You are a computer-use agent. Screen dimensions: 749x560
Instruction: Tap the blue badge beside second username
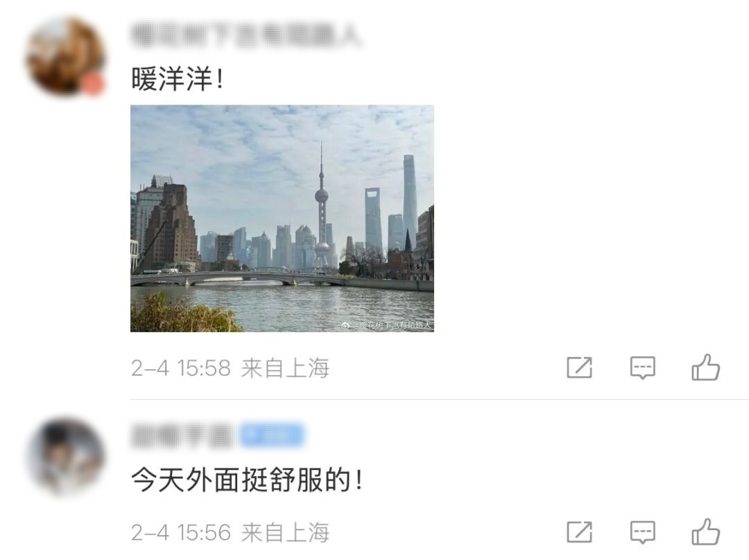(272, 435)
